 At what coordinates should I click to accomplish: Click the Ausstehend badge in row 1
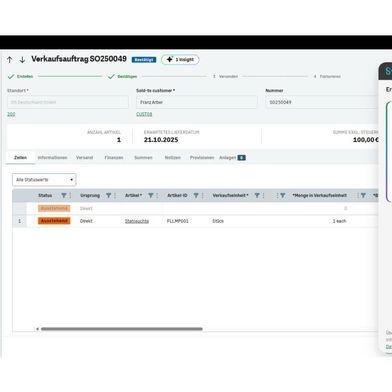[x=54, y=221]
